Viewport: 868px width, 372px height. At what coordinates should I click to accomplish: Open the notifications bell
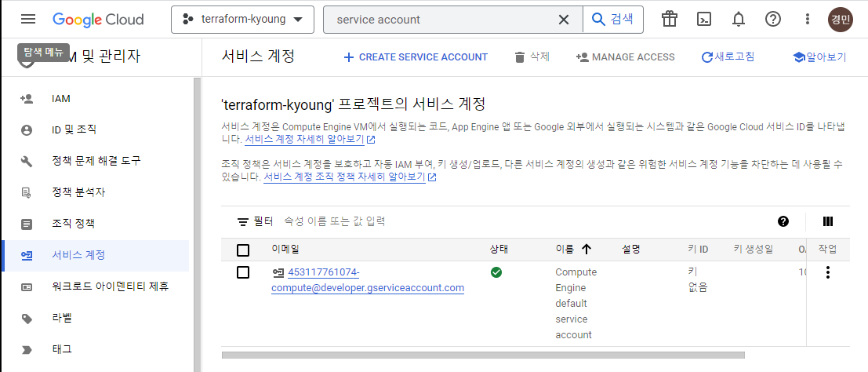coord(738,20)
